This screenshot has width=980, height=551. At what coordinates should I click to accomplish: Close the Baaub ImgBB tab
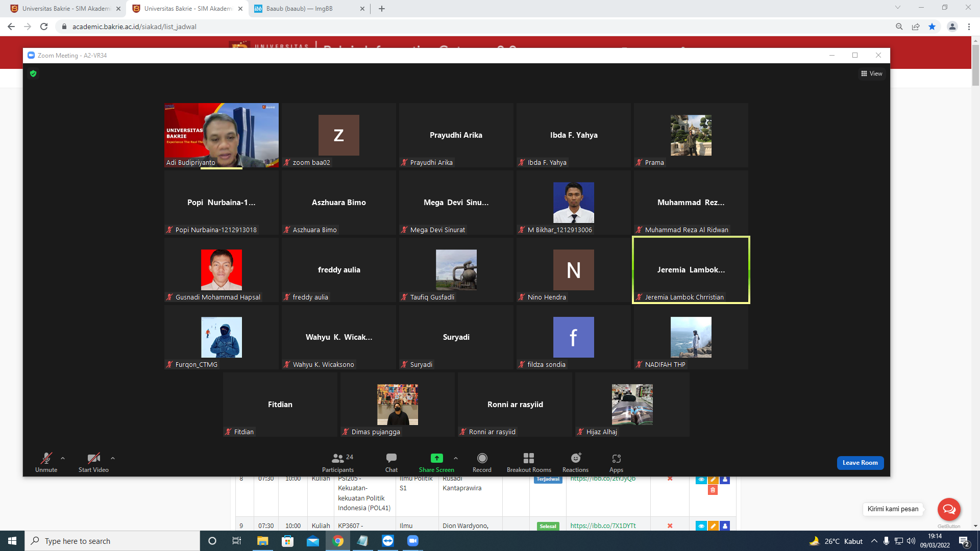tap(362, 9)
